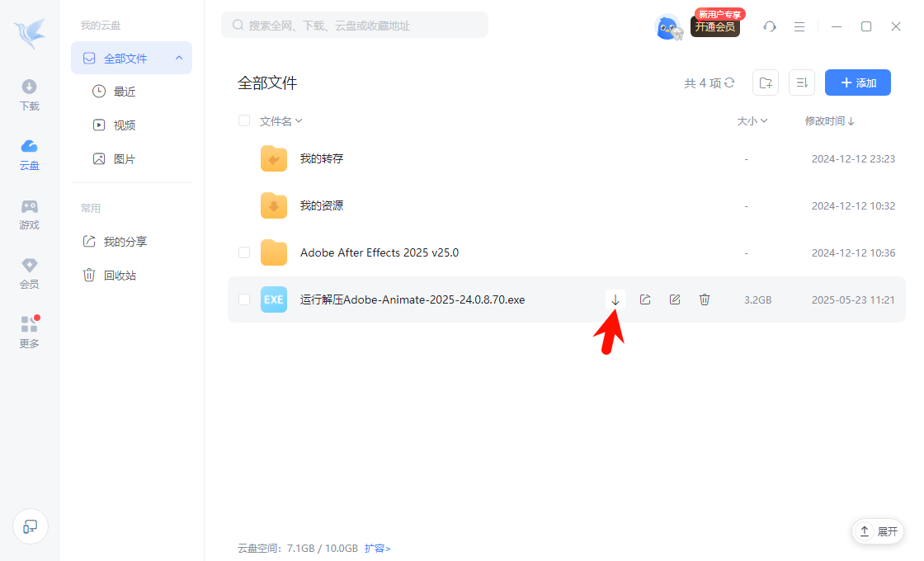Open the 会员 membership section
This screenshot has width=924, height=561.
pos(29,273)
